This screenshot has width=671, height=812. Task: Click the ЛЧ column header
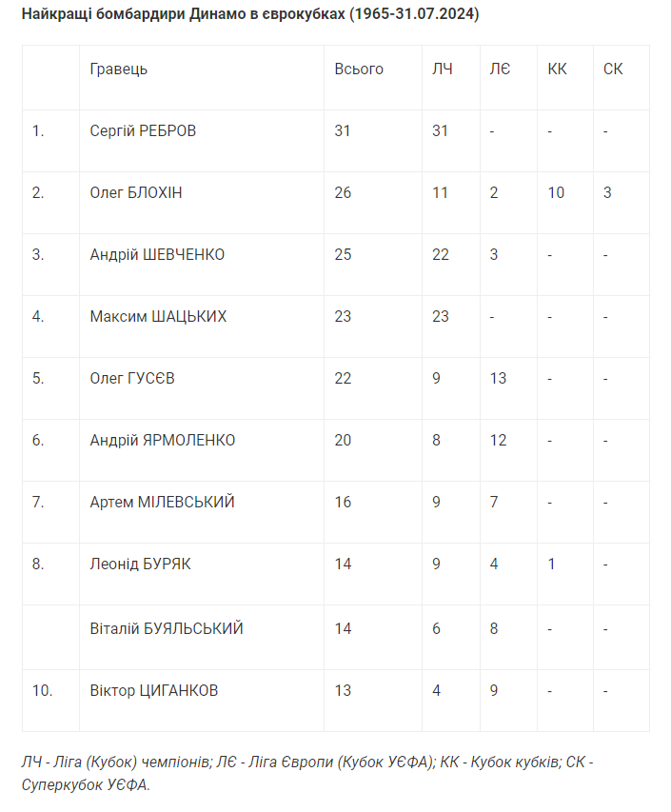point(442,69)
